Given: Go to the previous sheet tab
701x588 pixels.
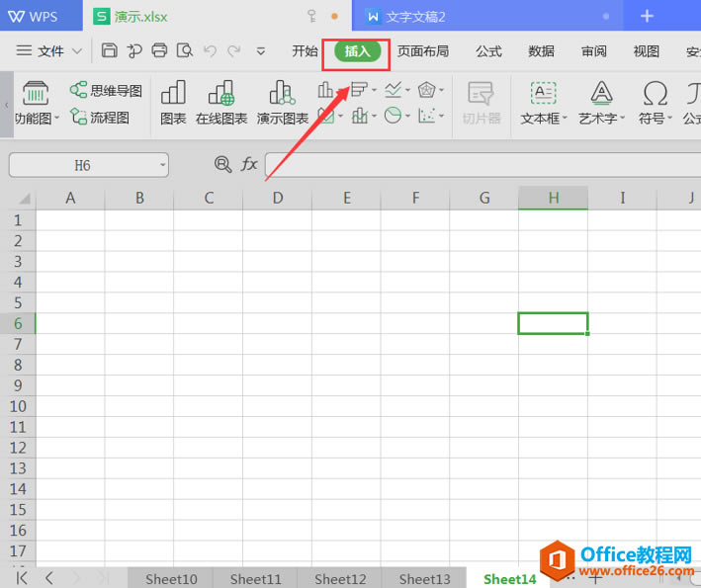Looking at the screenshot, I should click(49, 578).
